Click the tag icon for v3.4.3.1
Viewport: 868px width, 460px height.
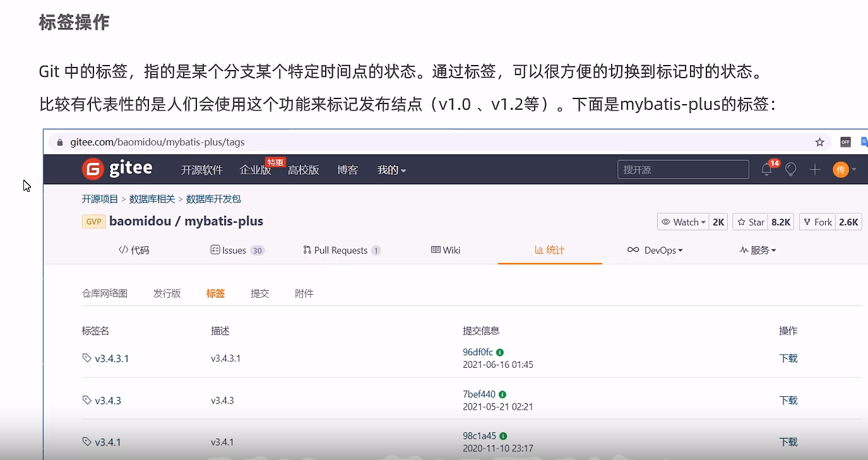click(86, 358)
